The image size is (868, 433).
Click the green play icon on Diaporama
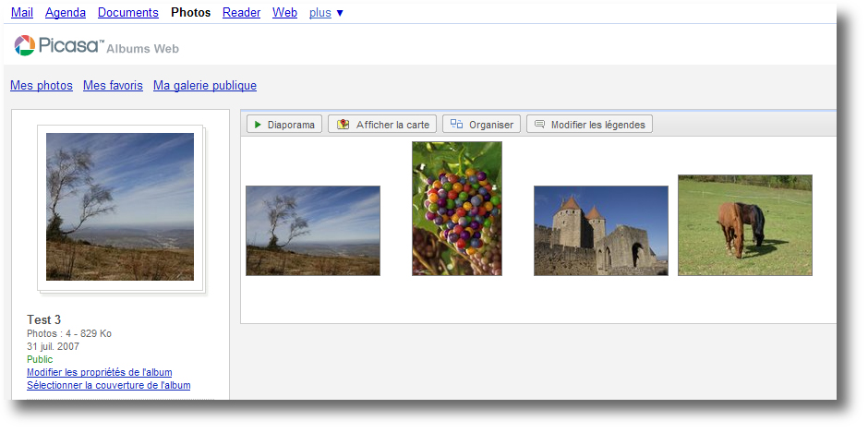258,125
